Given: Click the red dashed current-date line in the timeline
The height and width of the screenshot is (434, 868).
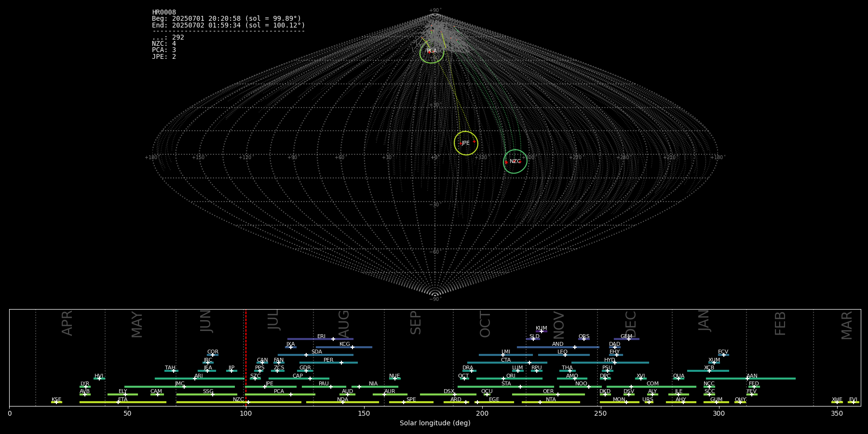Looking at the screenshot, I should pos(246,357).
